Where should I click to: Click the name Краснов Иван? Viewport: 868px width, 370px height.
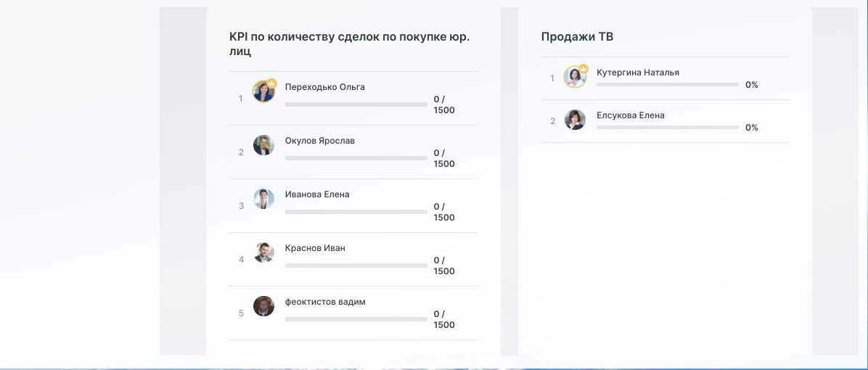[x=315, y=248]
